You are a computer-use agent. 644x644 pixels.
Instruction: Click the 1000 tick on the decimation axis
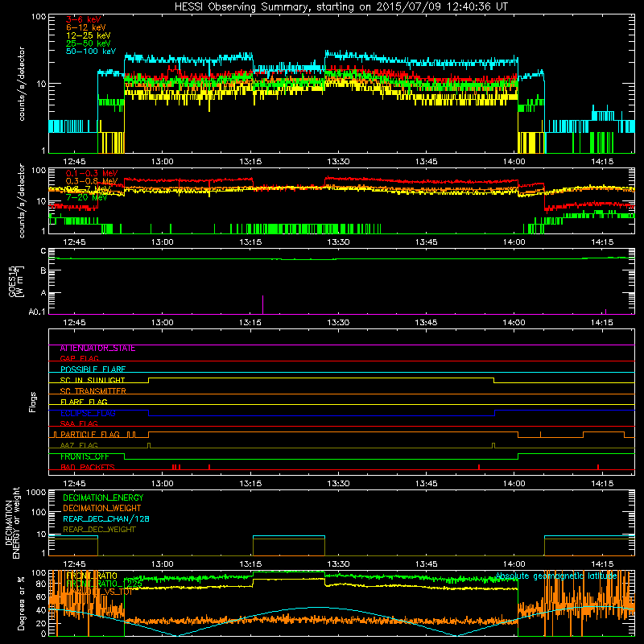click(x=36, y=493)
